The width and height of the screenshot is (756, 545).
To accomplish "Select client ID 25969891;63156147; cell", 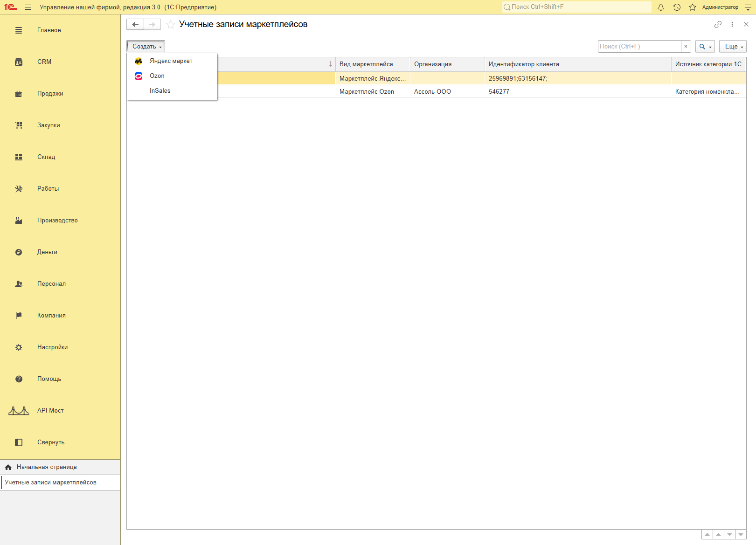I will click(x=578, y=79).
